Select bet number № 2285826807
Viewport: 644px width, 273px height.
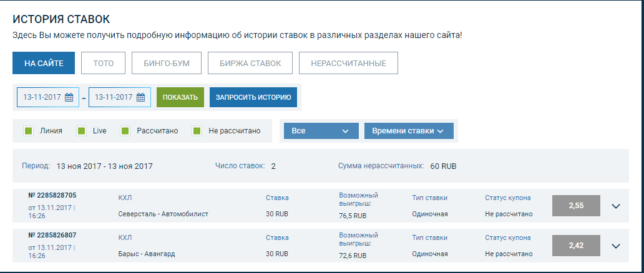point(52,235)
